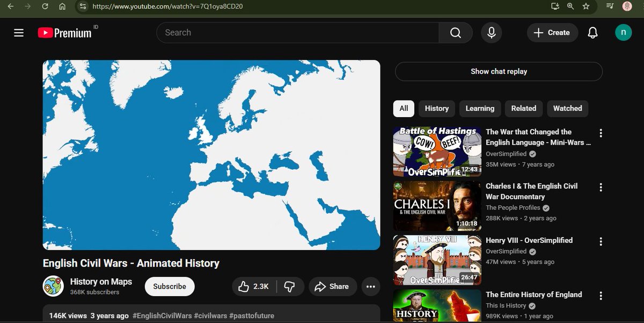
Task: Start voice search with the microphone
Action: [x=491, y=33]
